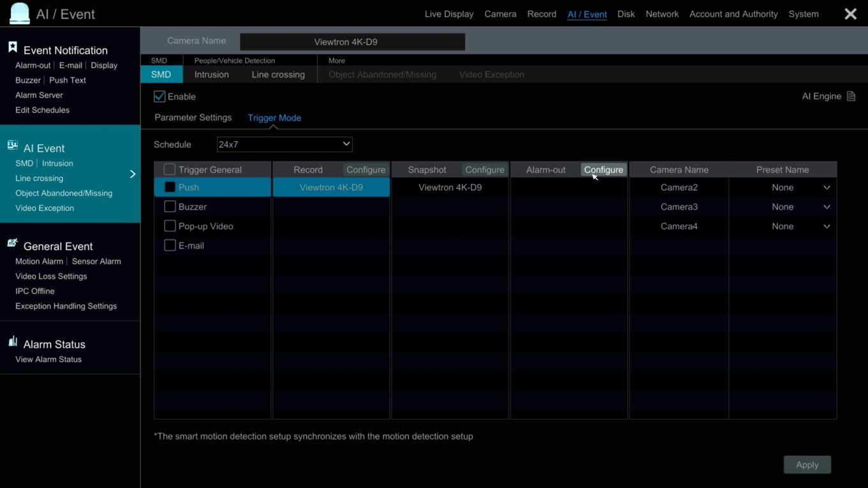
Task: Close the settings window with X
Action: pos(850,14)
